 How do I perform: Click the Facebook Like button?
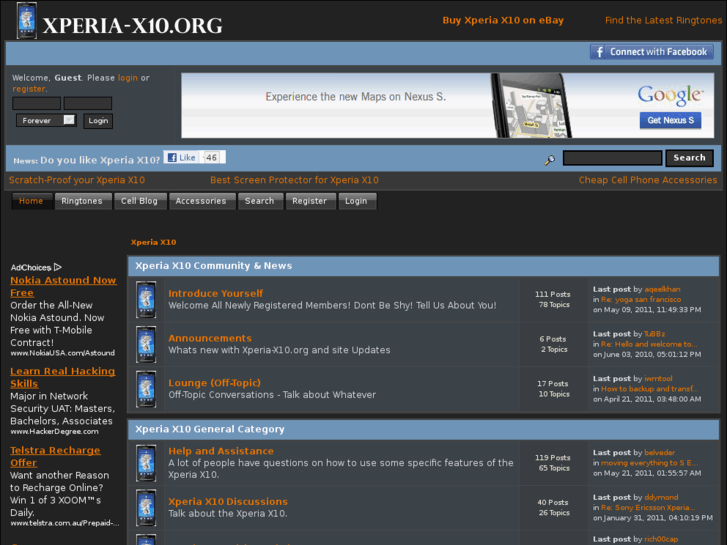coord(182,158)
